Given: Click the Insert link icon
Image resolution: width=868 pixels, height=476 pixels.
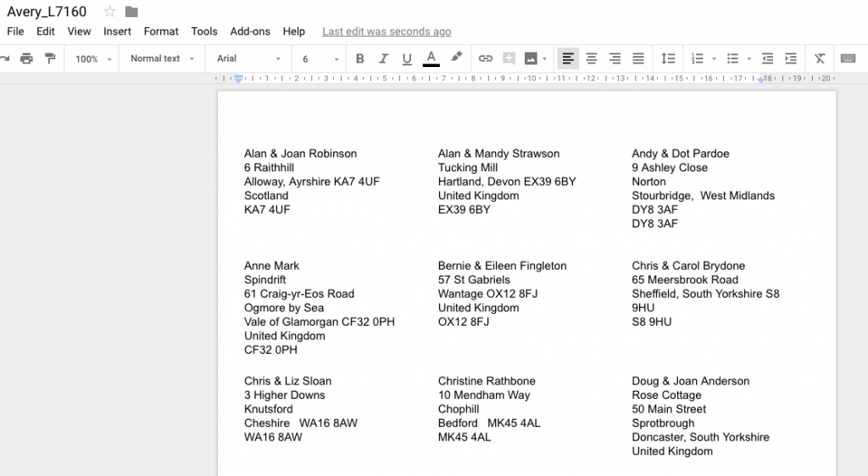Looking at the screenshot, I should point(486,59).
